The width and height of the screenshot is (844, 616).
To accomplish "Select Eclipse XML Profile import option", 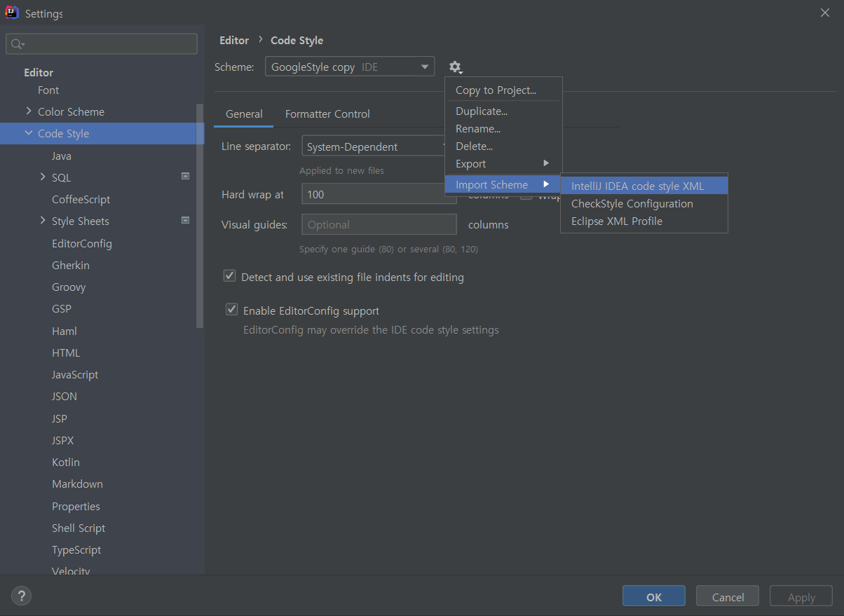I will coord(644,221).
